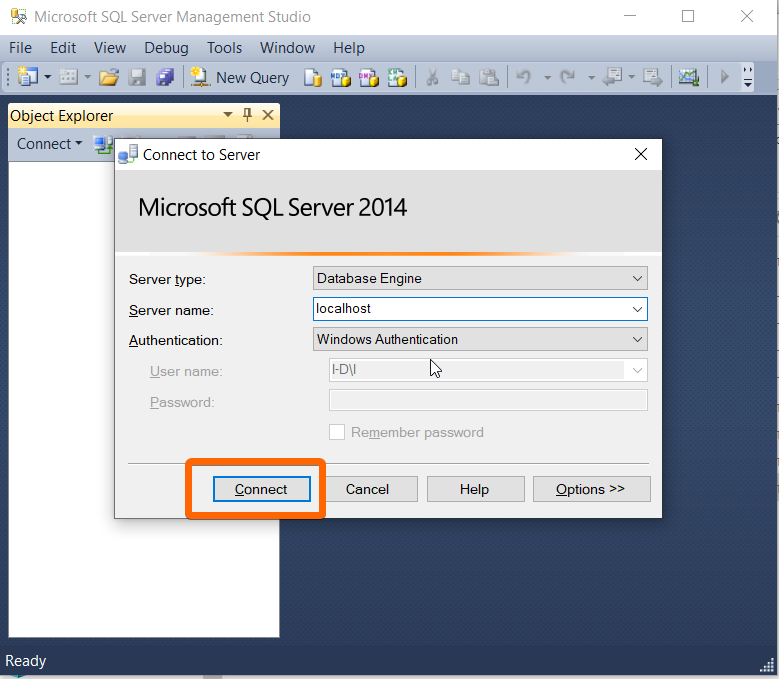Open the toolbar overflow options arrow
779x679 pixels.
[748, 77]
